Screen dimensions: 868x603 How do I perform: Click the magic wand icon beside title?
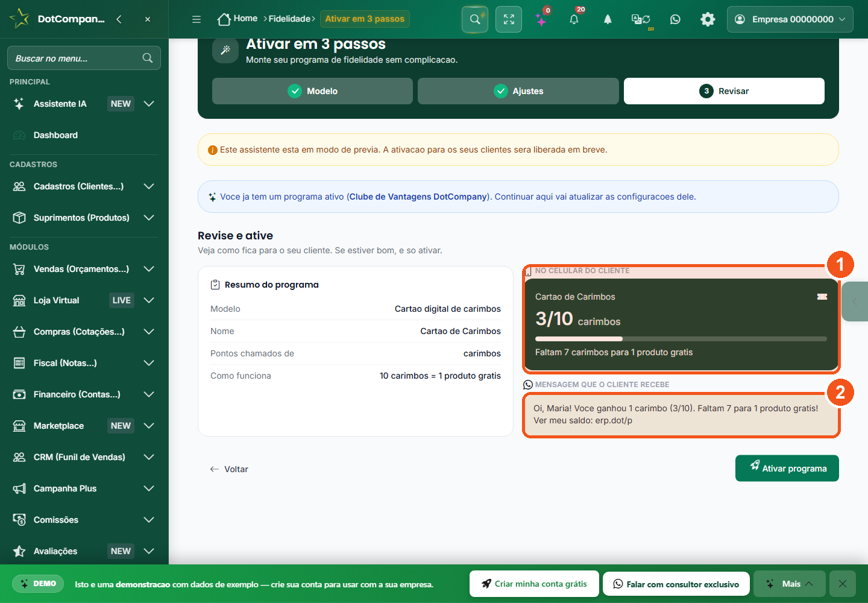[225, 50]
